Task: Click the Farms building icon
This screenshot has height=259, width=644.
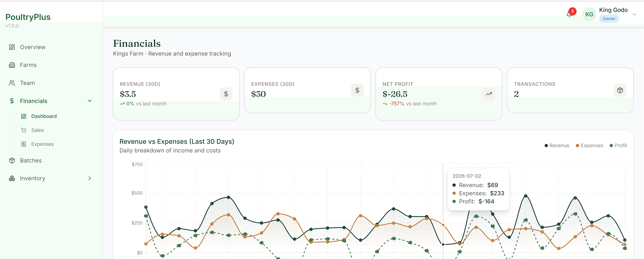Action: coord(12,65)
